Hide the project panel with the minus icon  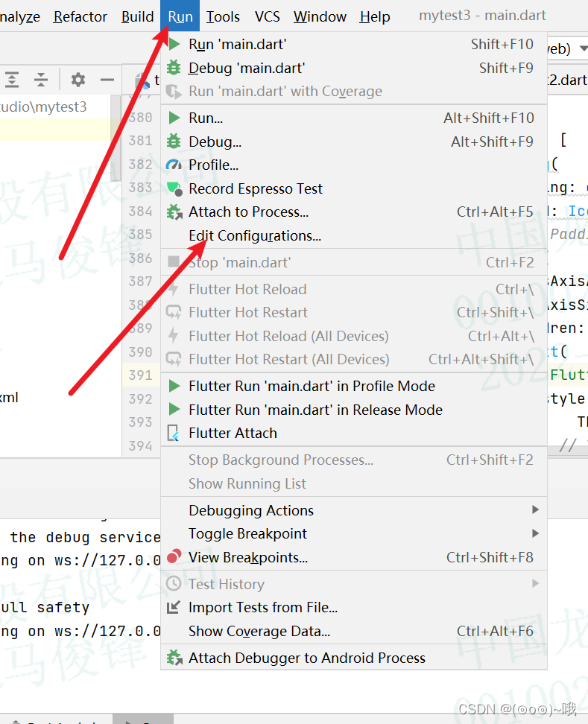[107, 80]
